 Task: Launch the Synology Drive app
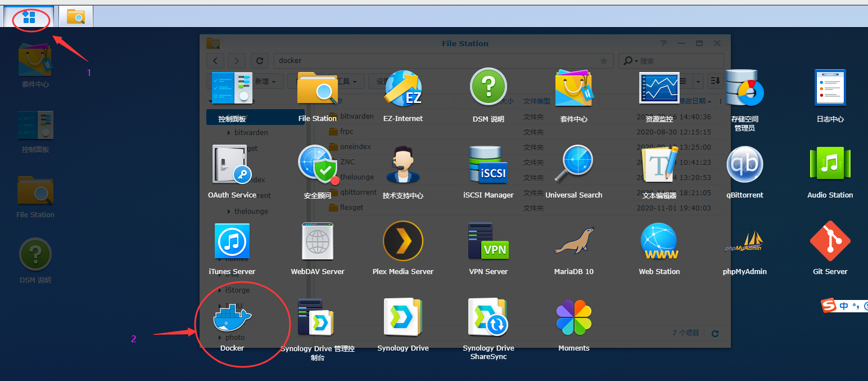[403, 325]
